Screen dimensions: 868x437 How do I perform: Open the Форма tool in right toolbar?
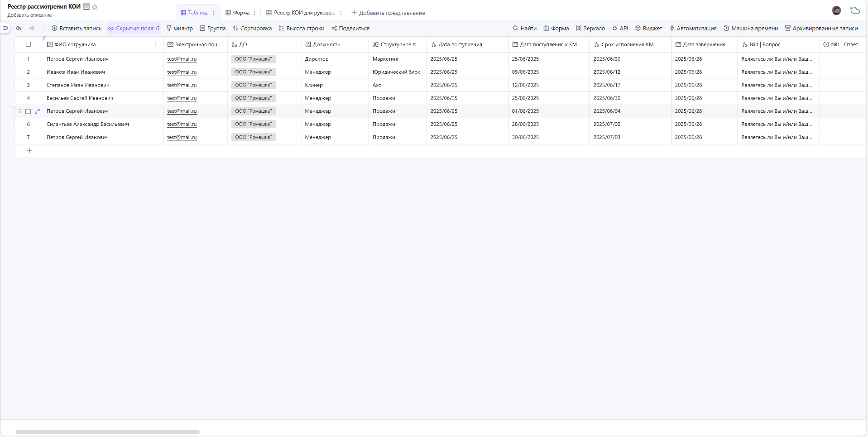pos(556,28)
